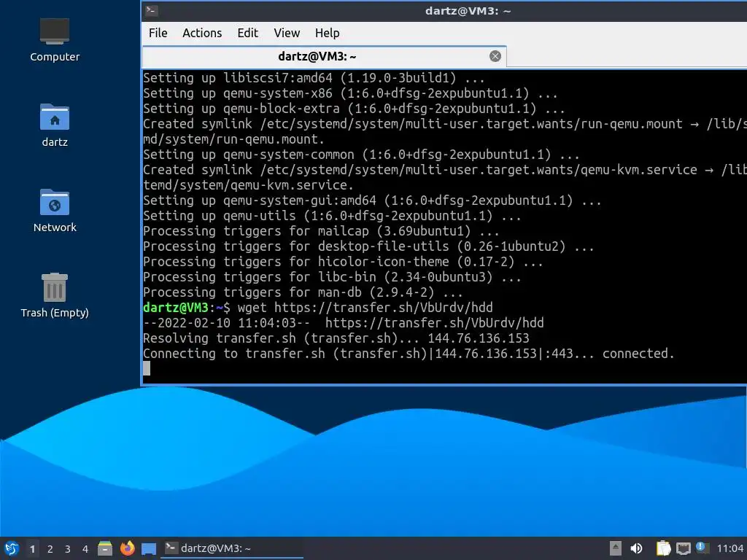This screenshot has width=747, height=560.
Task: Open the clipboard manager tray icon
Action: click(663, 548)
